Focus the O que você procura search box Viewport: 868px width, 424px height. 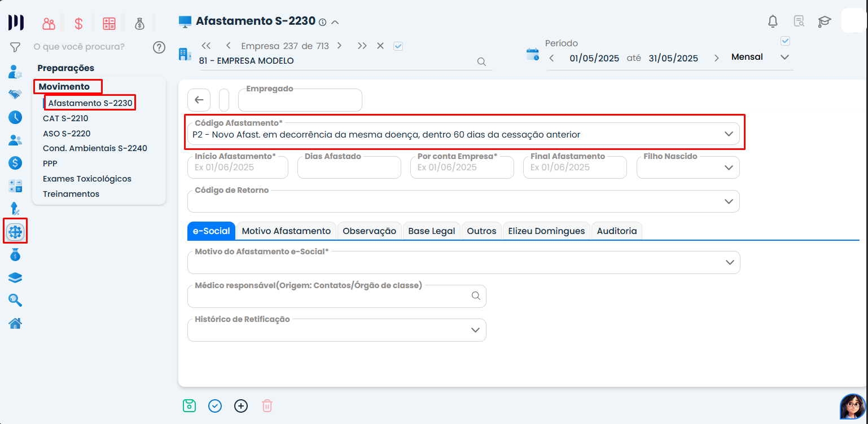tap(79, 47)
